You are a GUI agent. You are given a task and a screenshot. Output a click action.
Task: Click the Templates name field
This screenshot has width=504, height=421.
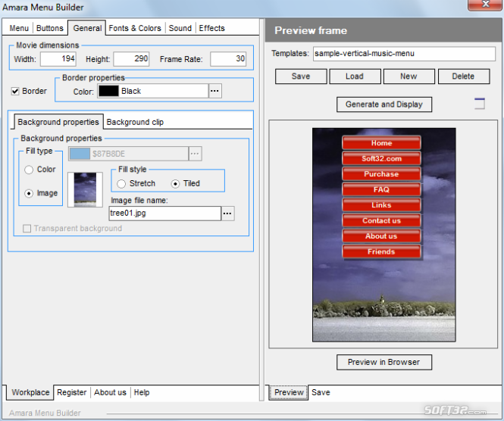click(x=404, y=54)
